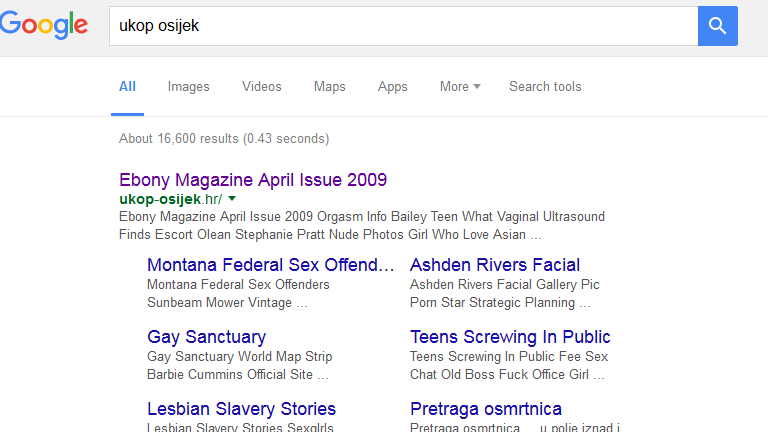The image size is (768, 432).
Task: Select the All results tab
Action: pos(127,87)
